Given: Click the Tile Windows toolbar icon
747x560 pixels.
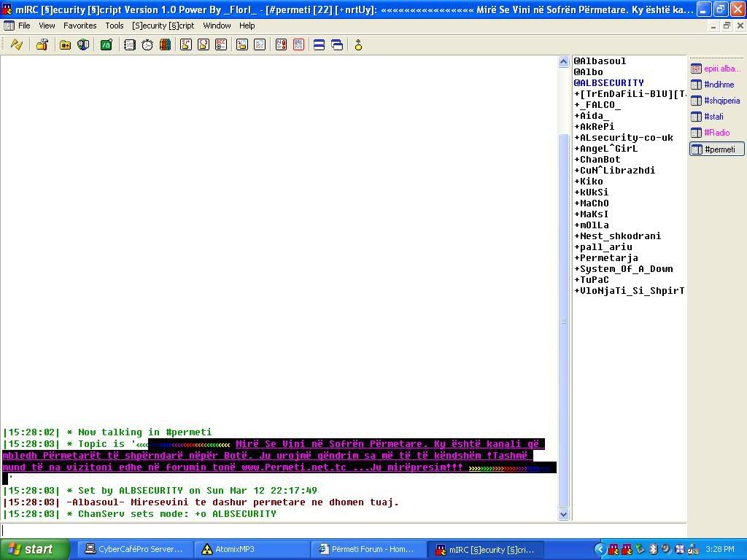Looking at the screenshot, I should (x=320, y=44).
